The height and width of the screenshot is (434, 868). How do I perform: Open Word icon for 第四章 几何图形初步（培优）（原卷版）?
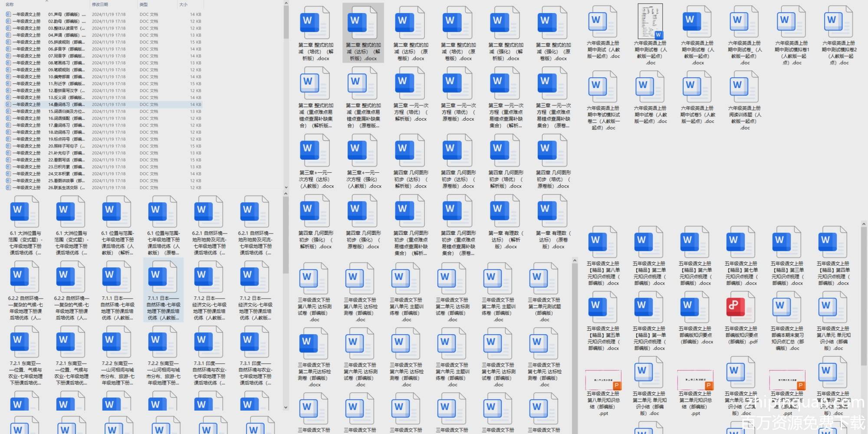552,150
